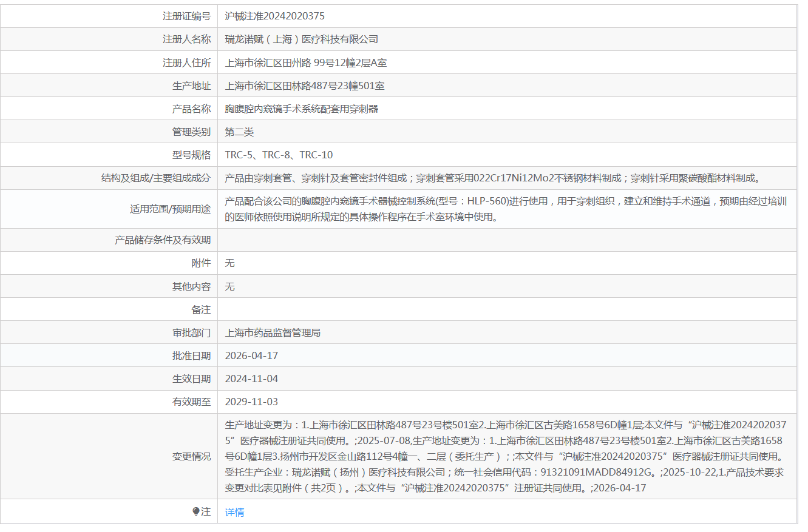Image resolution: width=808 pixels, height=532 pixels.
Task: Select the 注册人名称 label
Action: coord(187,39)
